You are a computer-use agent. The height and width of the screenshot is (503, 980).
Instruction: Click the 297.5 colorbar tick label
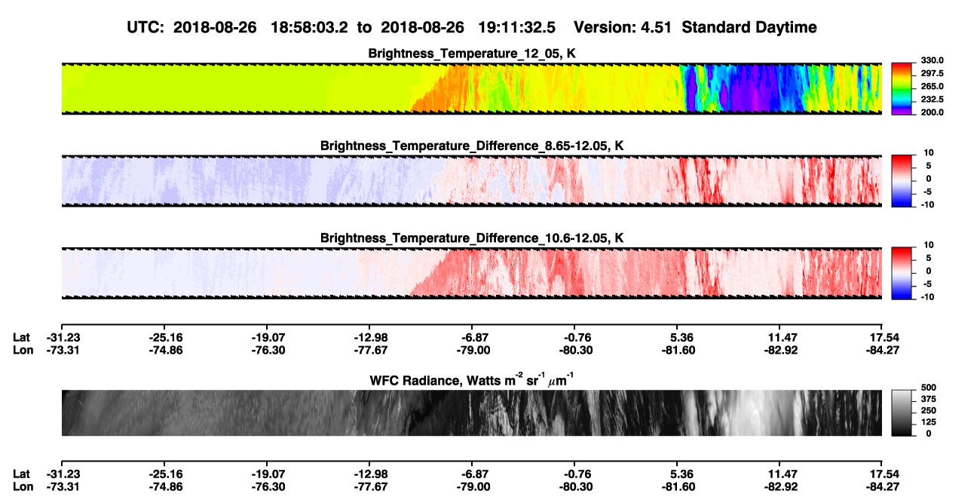(931, 74)
